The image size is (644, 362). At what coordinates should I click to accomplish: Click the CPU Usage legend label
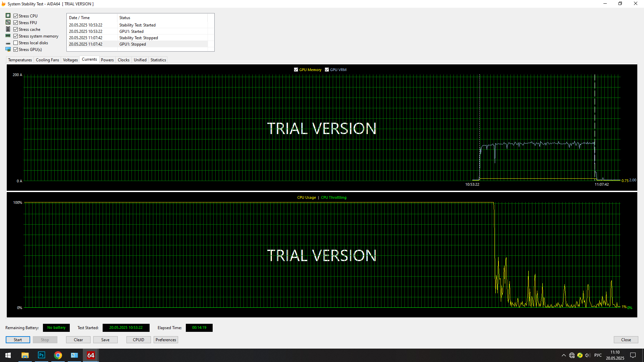click(x=307, y=197)
